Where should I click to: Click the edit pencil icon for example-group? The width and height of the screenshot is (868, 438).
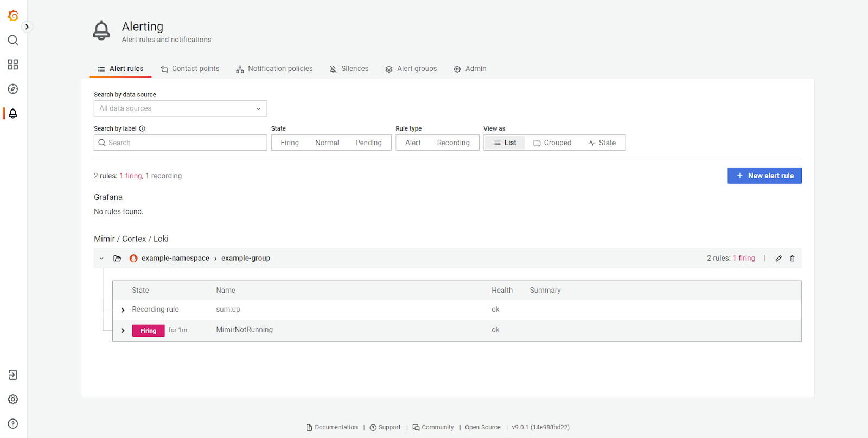tap(778, 259)
